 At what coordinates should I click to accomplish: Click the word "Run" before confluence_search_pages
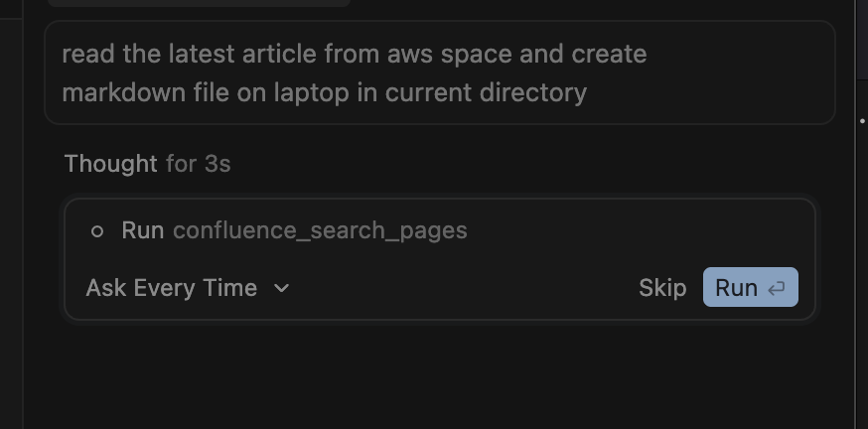(x=142, y=230)
